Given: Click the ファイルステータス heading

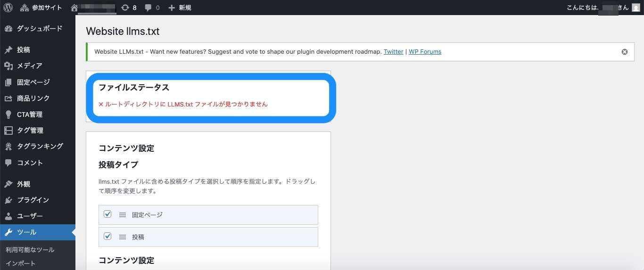Looking at the screenshot, I should pyautogui.click(x=134, y=88).
